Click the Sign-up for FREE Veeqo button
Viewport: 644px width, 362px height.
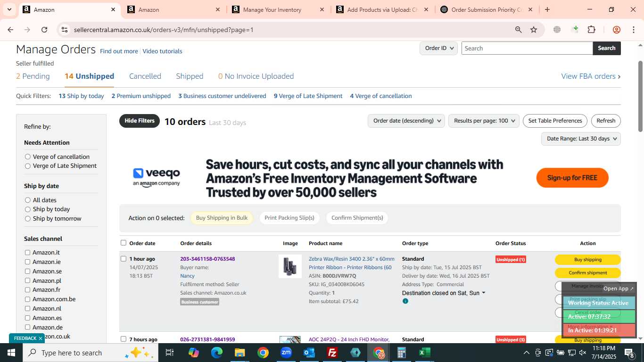[x=572, y=178]
